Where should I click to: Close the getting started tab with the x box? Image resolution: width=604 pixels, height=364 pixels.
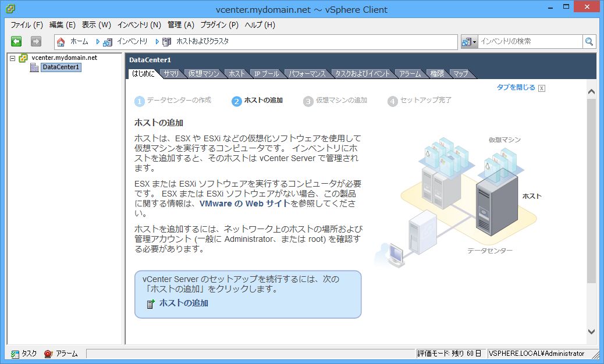542,88
